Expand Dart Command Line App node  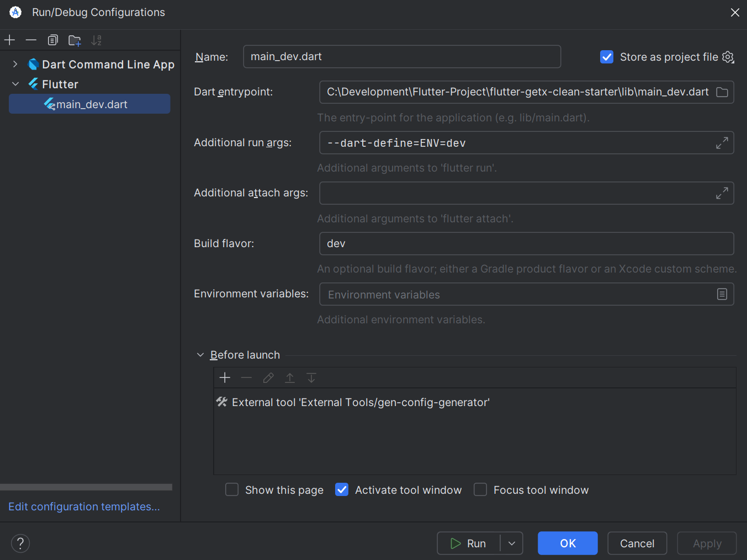click(x=15, y=65)
